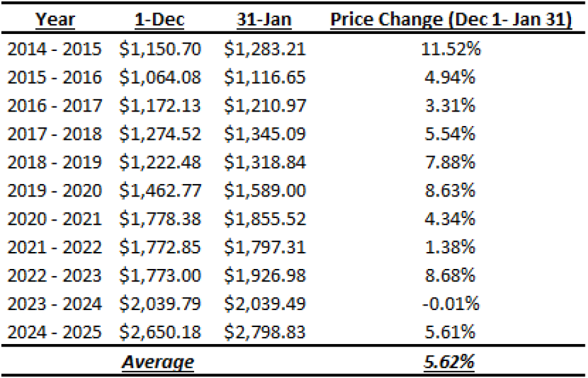Image resolution: width=588 pixels, height=378 pixels.
Task: Click the 2014 - 2015 row label
Action: [x=55, y=48]
